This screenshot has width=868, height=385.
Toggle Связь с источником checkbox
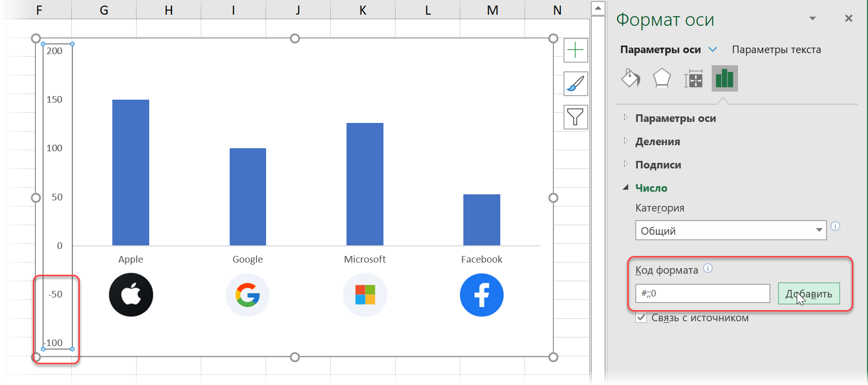pyautogui.click(x=641, y=318)
